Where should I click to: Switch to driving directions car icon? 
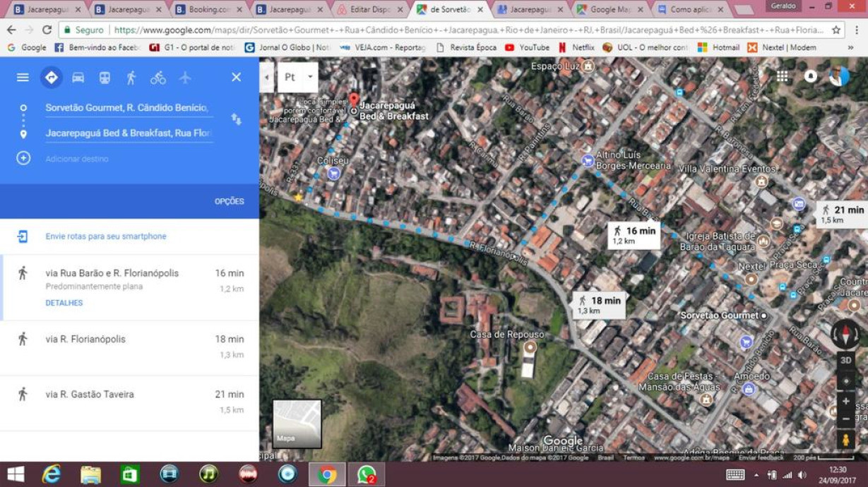click(78, 78)
